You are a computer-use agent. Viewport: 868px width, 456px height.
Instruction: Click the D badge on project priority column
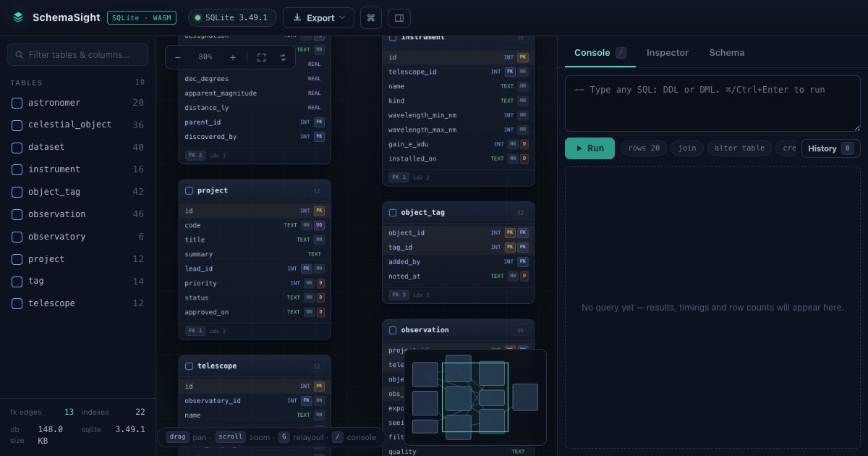pyautogui.click(x=320, y=283)
